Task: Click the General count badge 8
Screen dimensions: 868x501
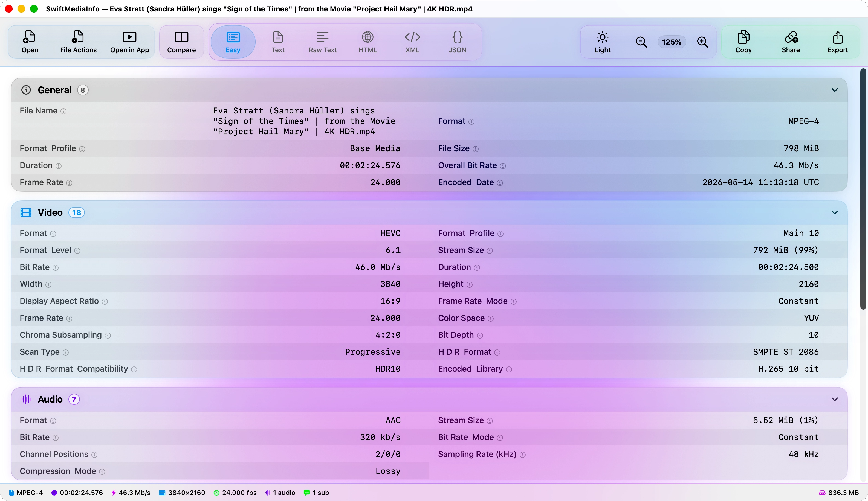Action: pyautogui.click(x=83, y=90)
